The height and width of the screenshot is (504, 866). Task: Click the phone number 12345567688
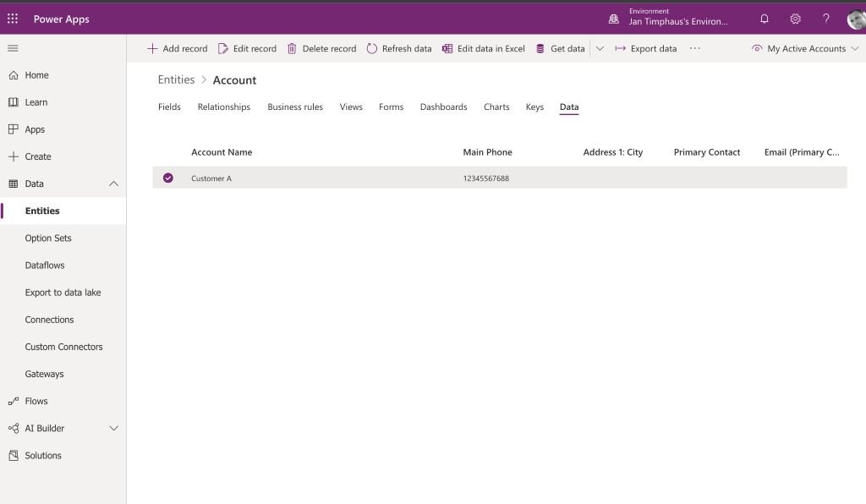click(x=486, y=178)
